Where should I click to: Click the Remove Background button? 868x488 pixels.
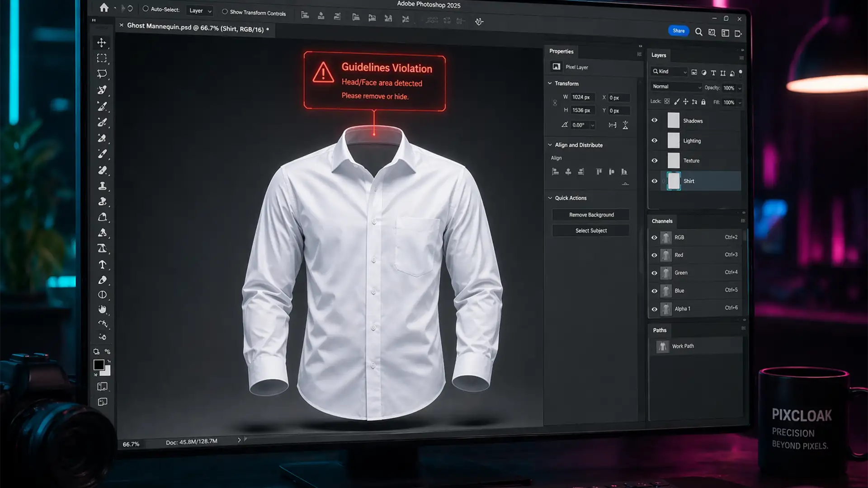(590, 215)
